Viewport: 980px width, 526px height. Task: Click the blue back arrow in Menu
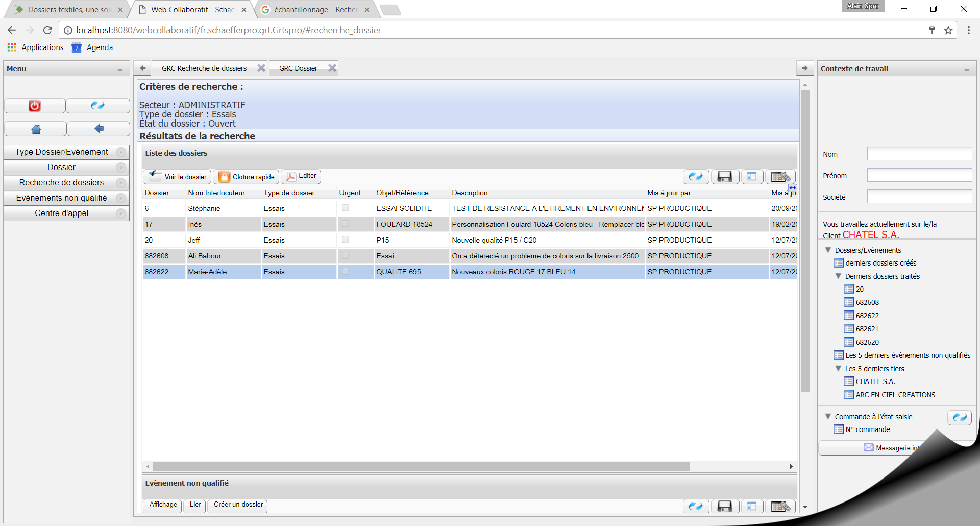(99, 129)
